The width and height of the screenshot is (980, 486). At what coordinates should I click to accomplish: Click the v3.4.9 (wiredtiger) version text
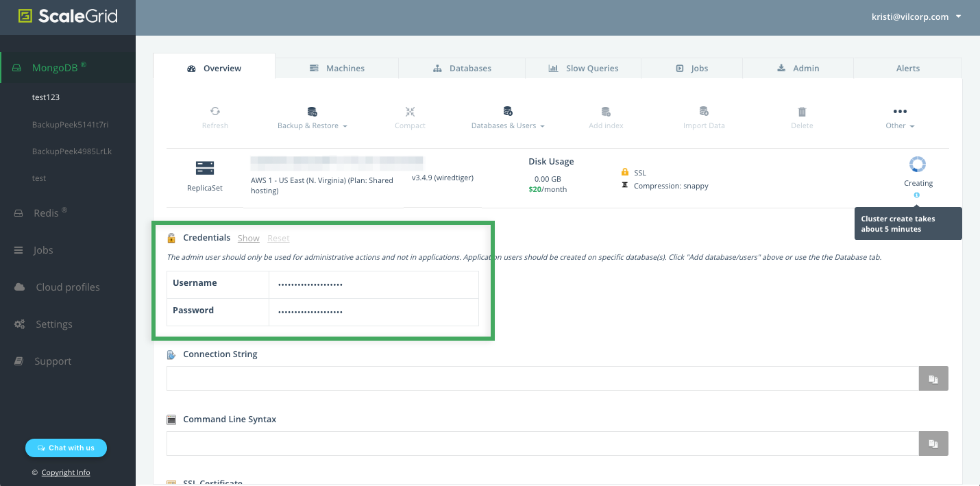pos(443,178)
